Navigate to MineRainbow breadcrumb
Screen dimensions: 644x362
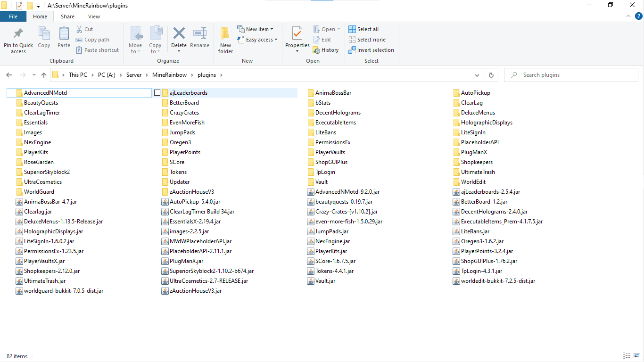click(169, 75)
